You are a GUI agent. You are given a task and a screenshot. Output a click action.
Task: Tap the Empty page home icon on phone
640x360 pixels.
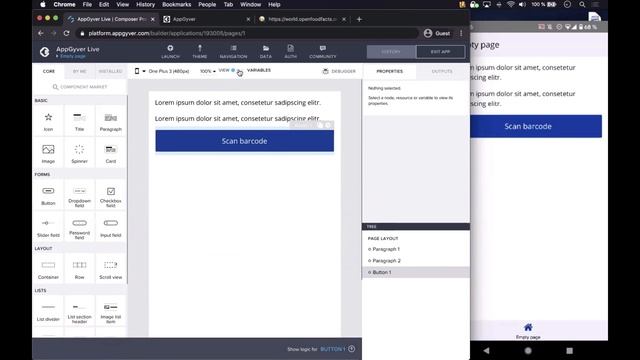pyautogui.click(x=528, y=331)
